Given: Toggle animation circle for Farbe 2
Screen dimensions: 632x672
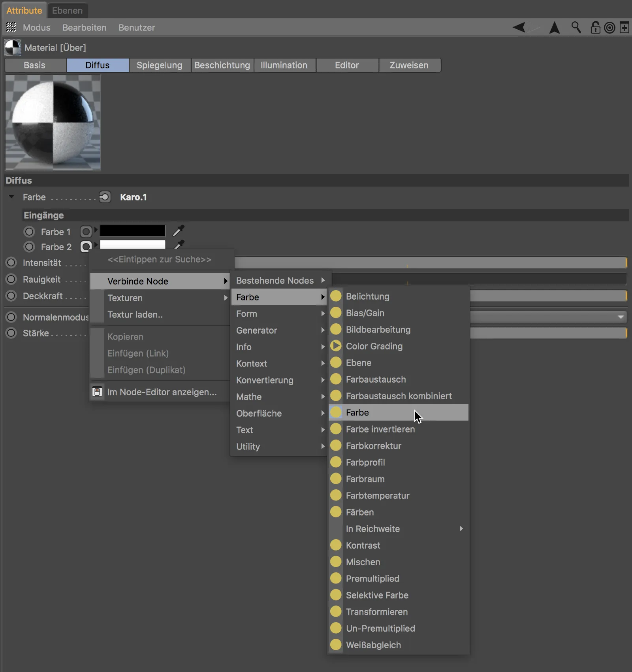Looking at the screenshot, I should point(29,247).
